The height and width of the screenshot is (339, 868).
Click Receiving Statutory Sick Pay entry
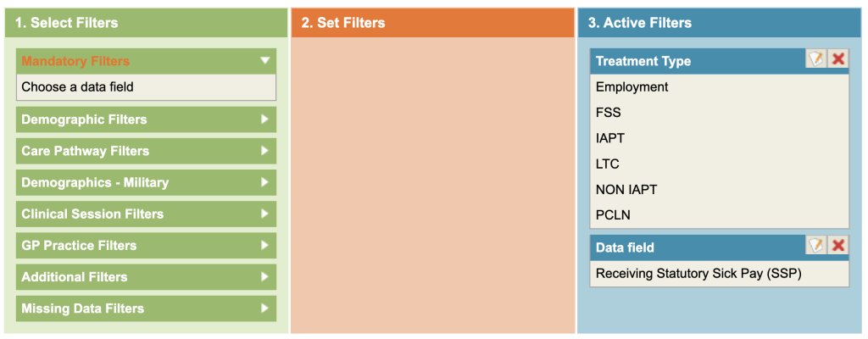click(698, 274)
